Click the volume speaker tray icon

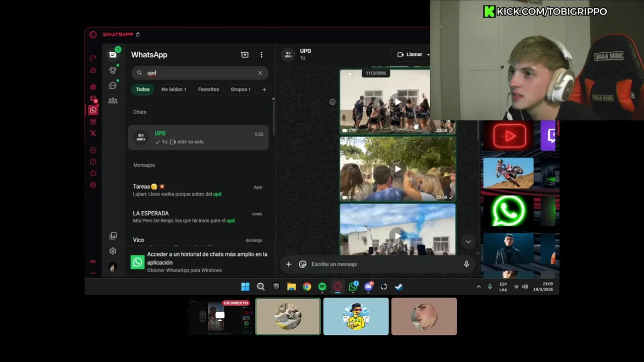pos(525,287)
